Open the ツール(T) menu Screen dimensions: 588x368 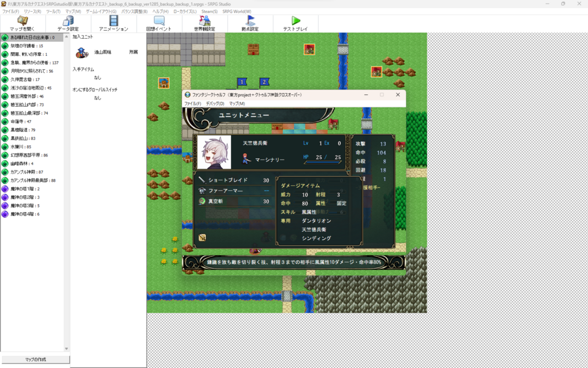[x=53, y=12]
